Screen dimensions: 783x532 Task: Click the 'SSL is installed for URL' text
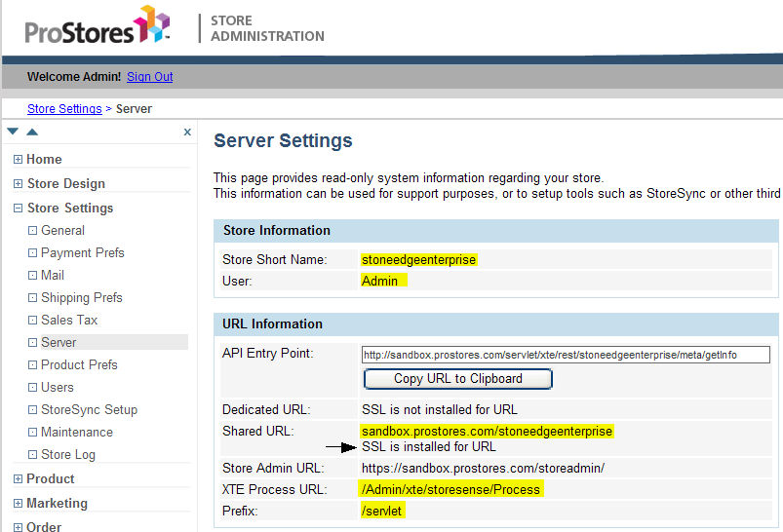(x=428, y=446)
